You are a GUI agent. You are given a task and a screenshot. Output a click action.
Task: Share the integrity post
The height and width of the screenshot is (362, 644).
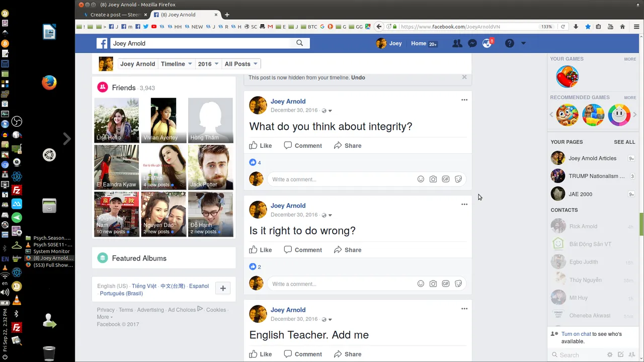(348, 146)
